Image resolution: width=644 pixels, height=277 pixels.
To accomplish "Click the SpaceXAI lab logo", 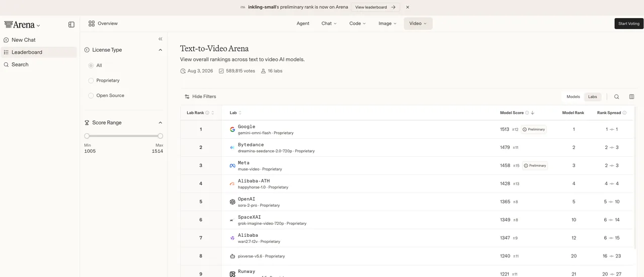I will coord(232,220).
